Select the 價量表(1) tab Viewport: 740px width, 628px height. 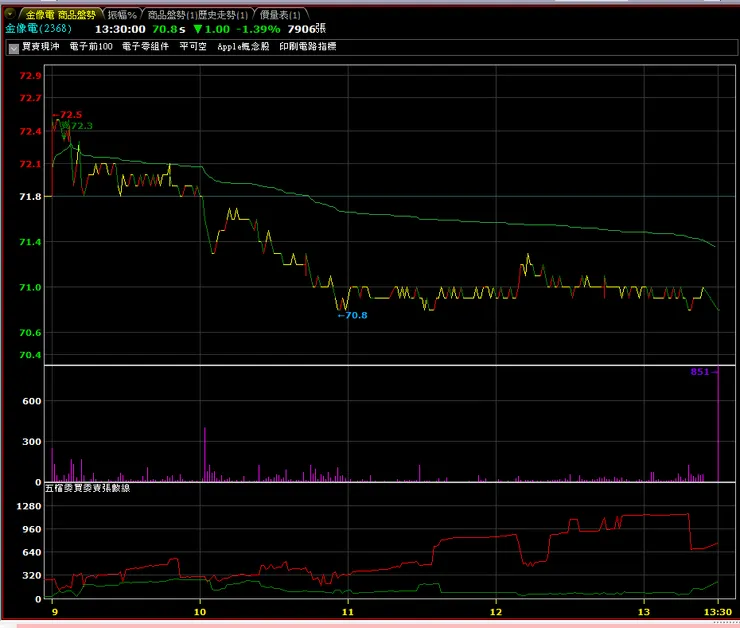[x=280, y=15]
